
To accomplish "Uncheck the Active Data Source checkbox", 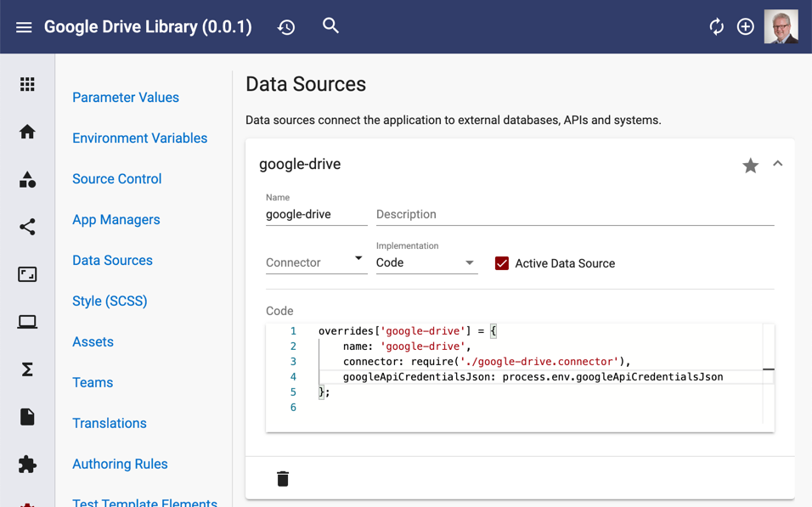I will (x=501, y=263).
